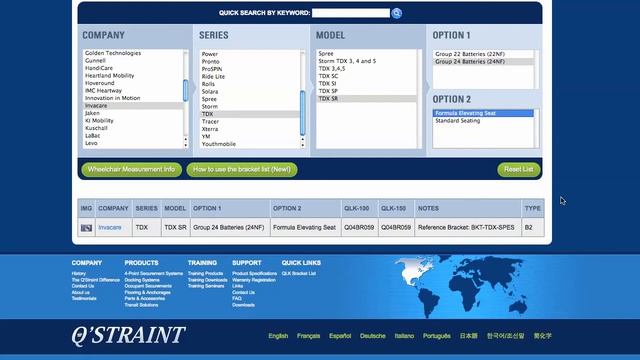Choose HandiCare company
The width and height of the screenshot is (640, 360).
pyautogui.click(x=99, y=68)
